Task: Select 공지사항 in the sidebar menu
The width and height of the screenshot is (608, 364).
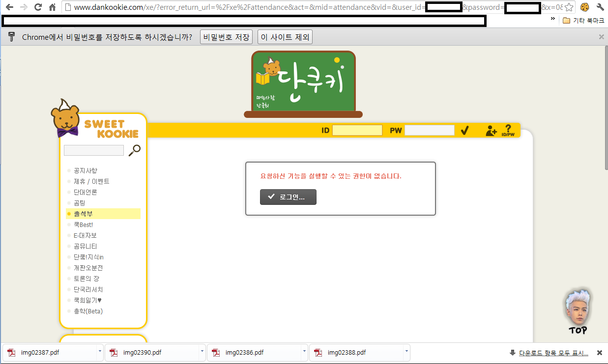Action: [86, 170]
